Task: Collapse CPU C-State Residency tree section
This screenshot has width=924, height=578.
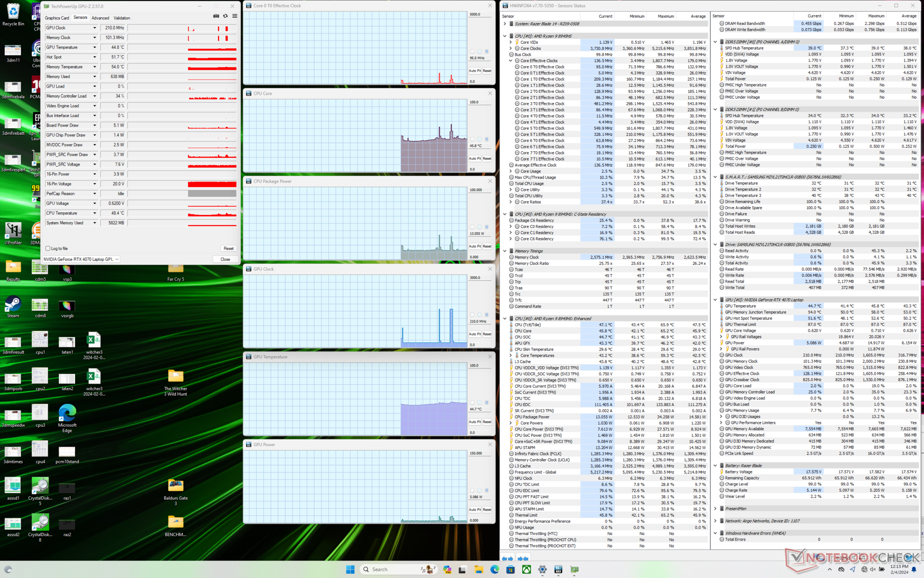Action: pos(505,214)
